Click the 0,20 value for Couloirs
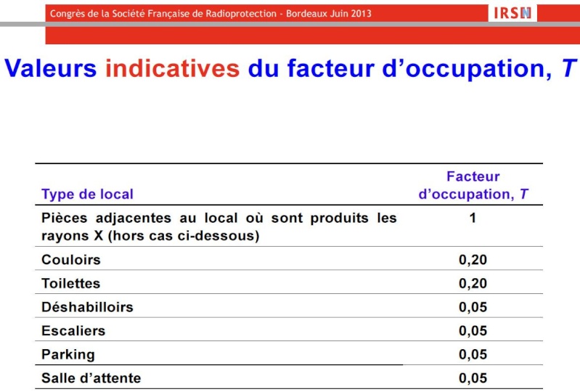The image size is (580, 392). pos(473,260)
